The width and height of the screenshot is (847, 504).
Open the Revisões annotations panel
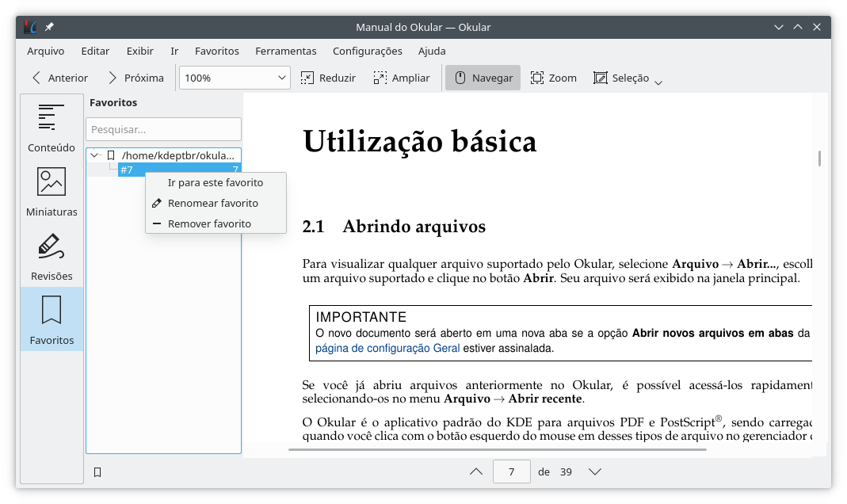pyautogui.click(x=52, y=256)
